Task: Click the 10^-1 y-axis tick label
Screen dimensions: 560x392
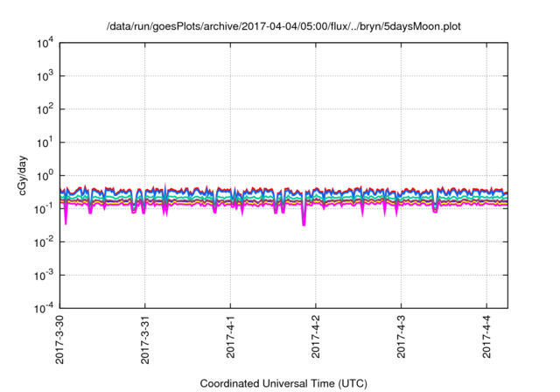Action: coord(45,209)
